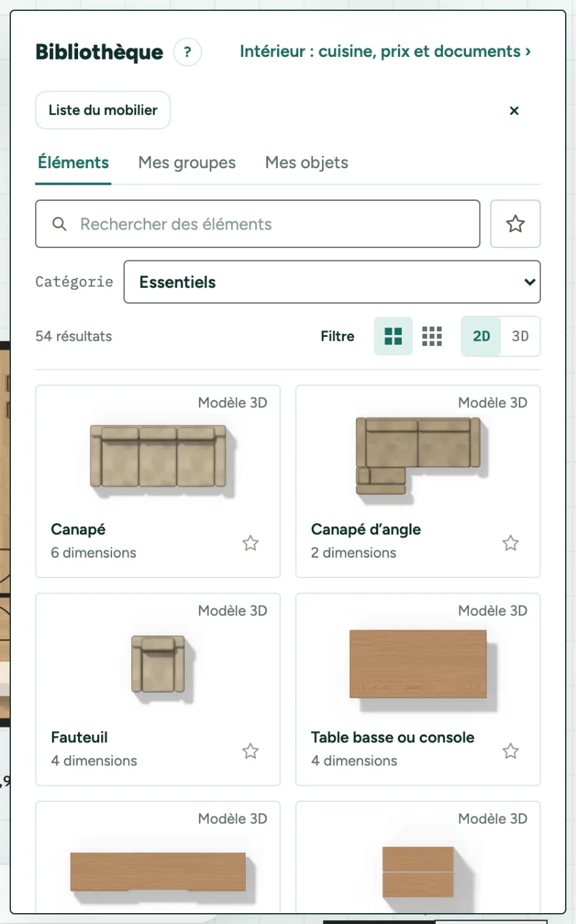The height and width of the screenshot is (924, 576).
Task: Click the search magnifier icon
Action: coord(60,224)
